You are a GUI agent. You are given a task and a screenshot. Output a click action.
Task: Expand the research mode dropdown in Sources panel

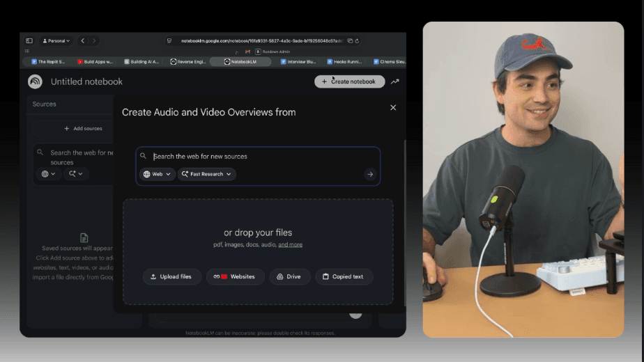pos(76,173)
